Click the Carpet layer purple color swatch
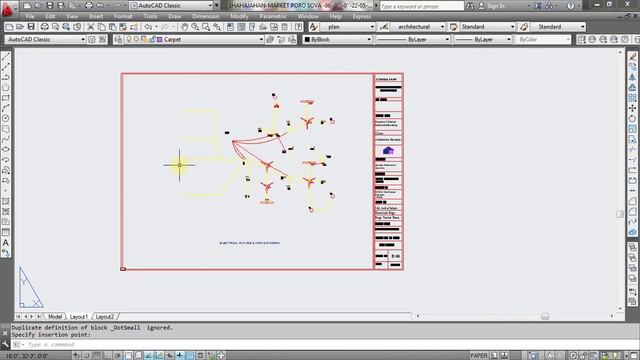 [160, 40]
